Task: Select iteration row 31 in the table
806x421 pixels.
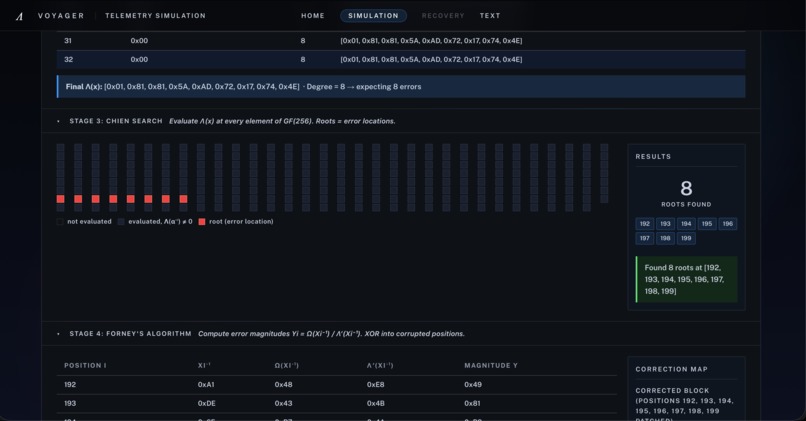Action: click(401, 41)
